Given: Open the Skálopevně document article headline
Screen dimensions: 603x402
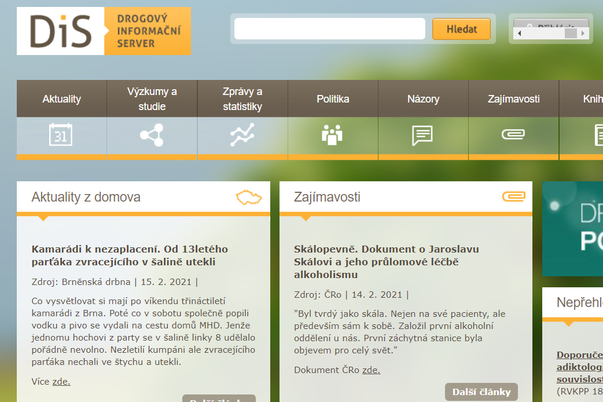Looking at the screenshot, I should [x=386, y=262].
